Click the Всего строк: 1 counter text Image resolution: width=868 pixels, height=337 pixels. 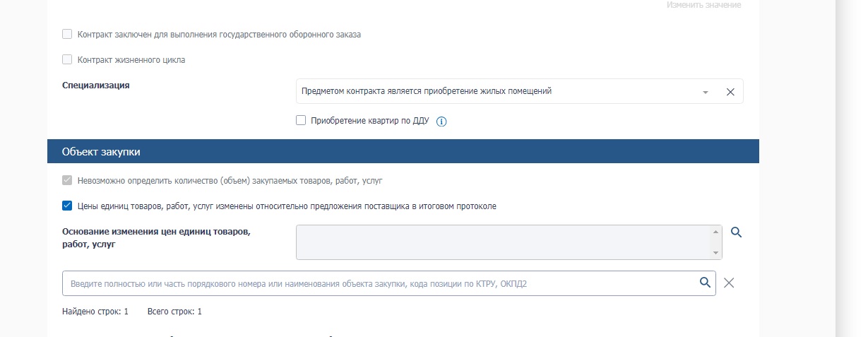click(x=174, y=312)
